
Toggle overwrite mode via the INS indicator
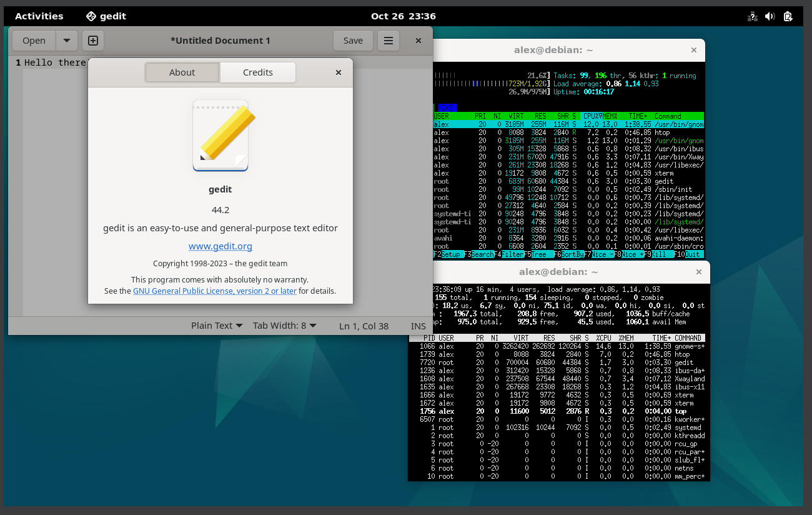(418, 326)
